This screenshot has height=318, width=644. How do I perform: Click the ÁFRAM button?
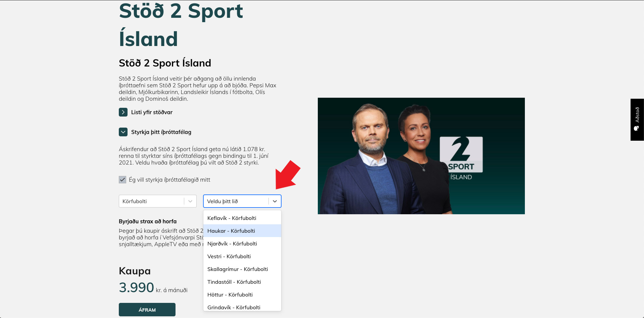pos(147,310)
